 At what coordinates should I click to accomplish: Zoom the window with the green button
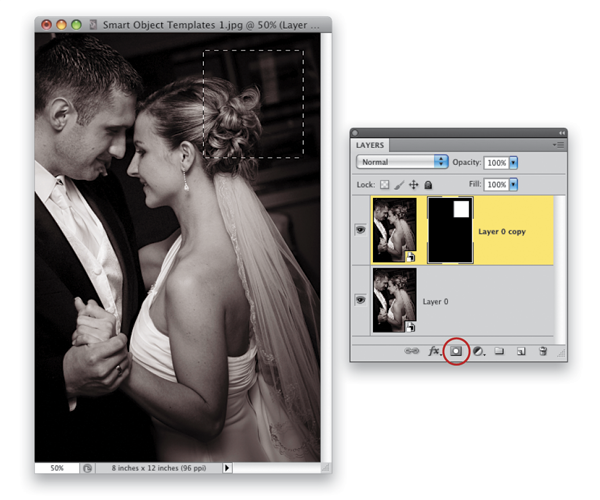(x=77, y=25)
